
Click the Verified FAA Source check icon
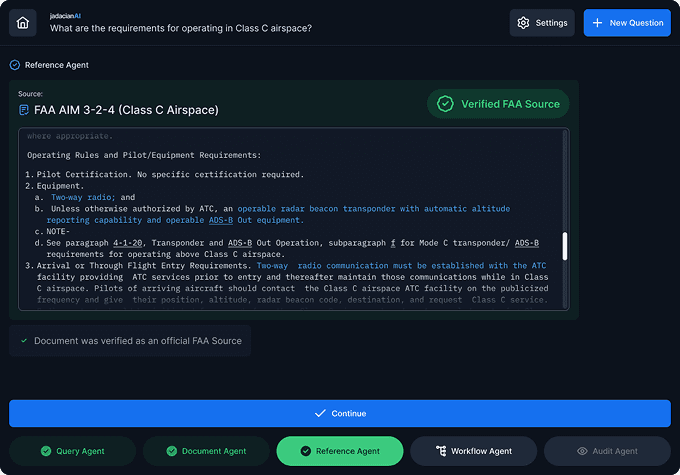coord(445,104)
